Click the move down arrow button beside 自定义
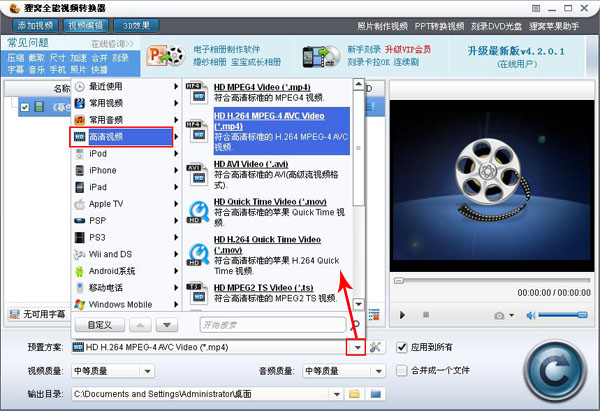The image size is (600, 411). (x=167, y=325)
